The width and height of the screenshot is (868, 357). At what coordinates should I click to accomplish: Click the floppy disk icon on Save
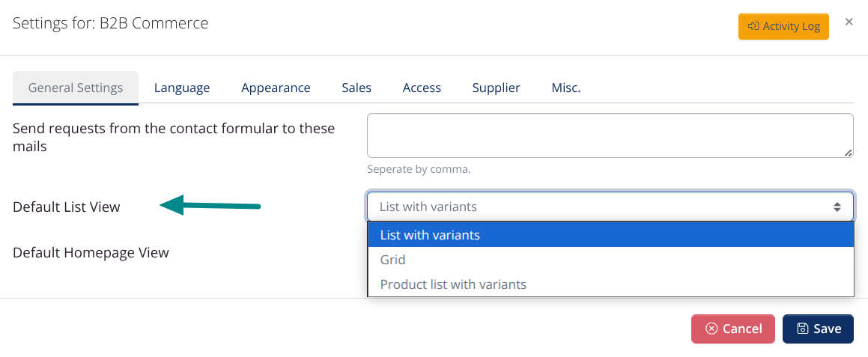(802, 329)
